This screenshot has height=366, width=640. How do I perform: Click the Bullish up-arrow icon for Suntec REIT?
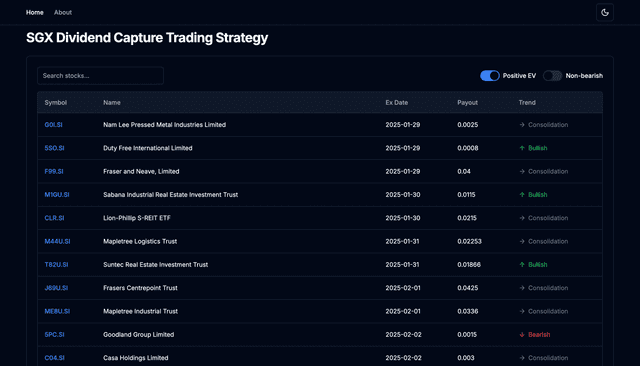(x=522, y=264)
